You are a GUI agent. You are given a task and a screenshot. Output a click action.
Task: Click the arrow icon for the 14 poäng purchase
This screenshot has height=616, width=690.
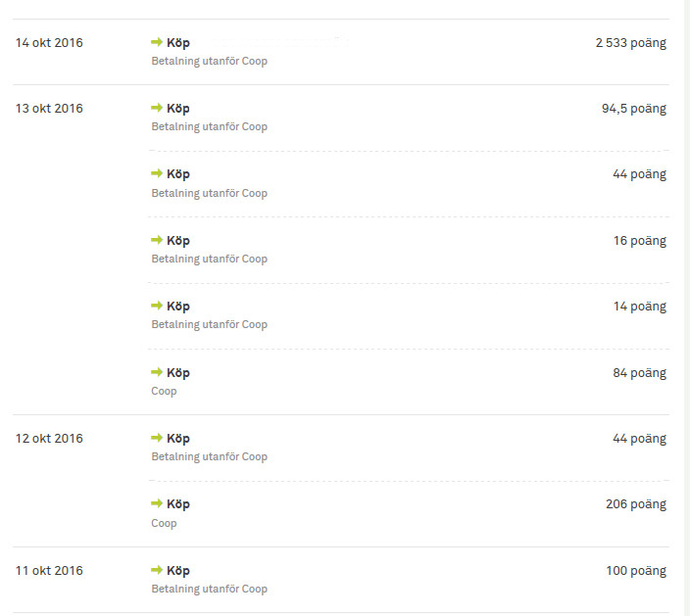[x=156, y=306]
